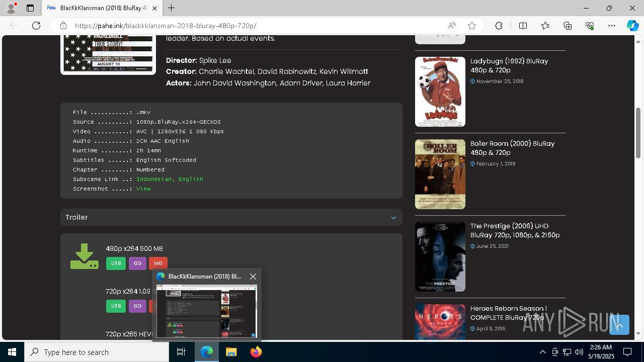Open the Windows Start menu
The image size is (644, 362).
(12, 352)
